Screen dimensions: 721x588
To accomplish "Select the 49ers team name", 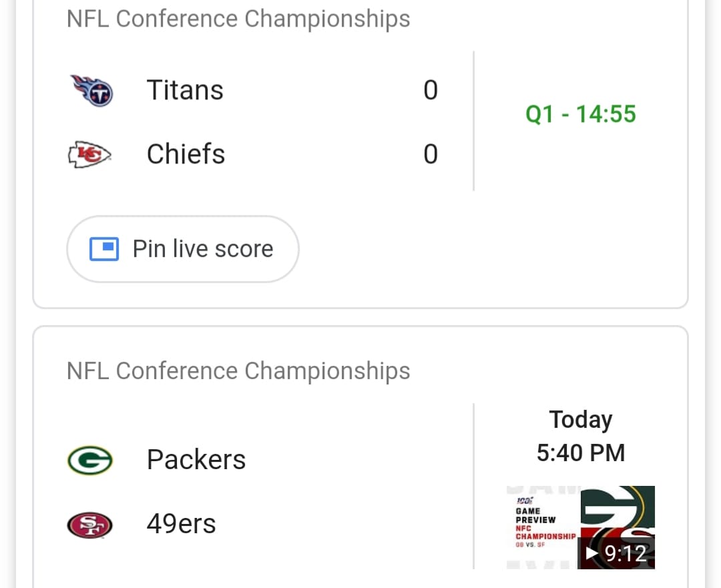I will pos(181,524).
